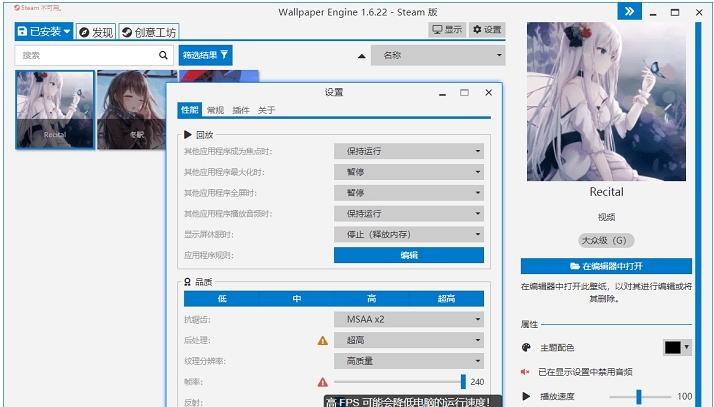Image resolution: width=714 pixels, height=407 pixels.
Task: Select the 高 quality preset
Action: pos(372,299)
